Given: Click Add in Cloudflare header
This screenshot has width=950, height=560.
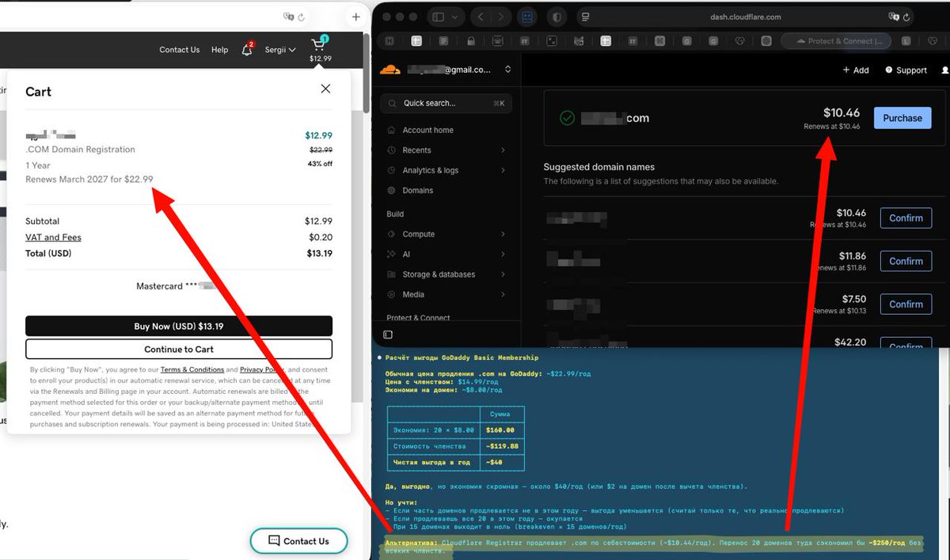Looking at the screenshot, I should tap(856, 70).
